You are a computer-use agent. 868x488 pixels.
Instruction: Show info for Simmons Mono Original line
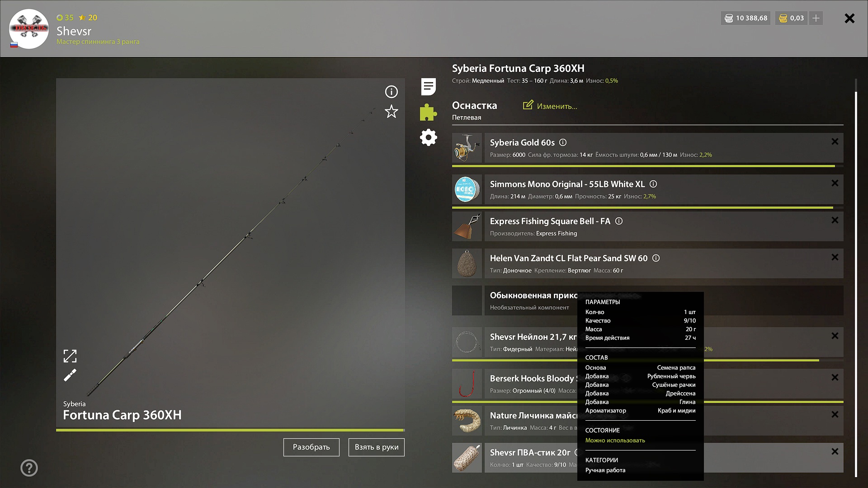pyautogui.click(x=653, y=184)
